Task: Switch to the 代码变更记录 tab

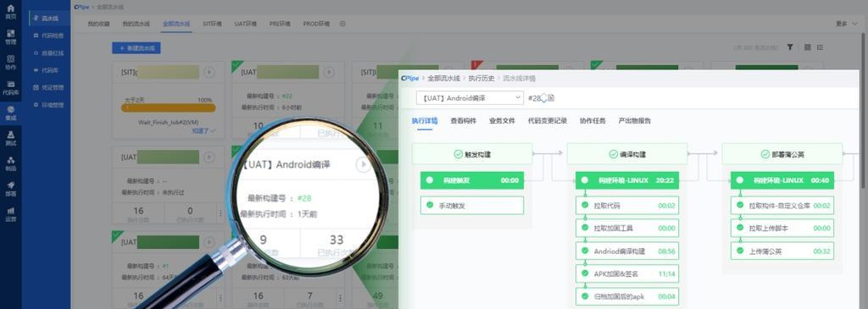Action: 547,120
